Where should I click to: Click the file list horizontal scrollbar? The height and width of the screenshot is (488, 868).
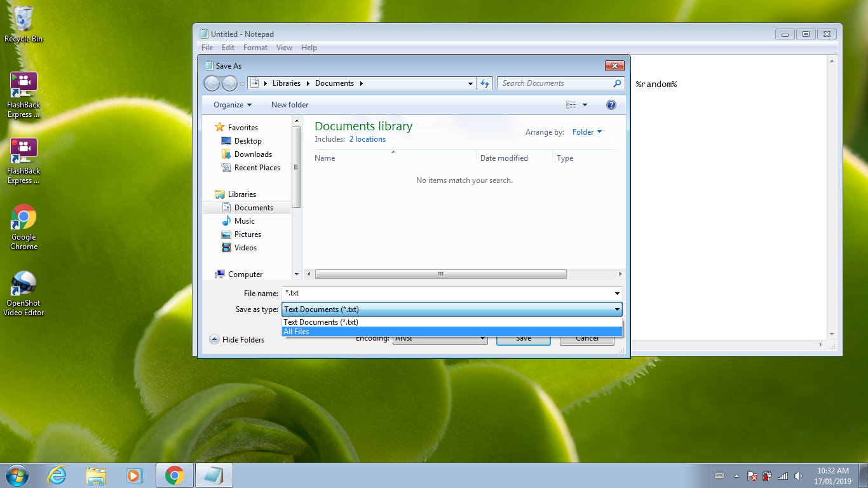pyautogui.click(x=440, y=274)
